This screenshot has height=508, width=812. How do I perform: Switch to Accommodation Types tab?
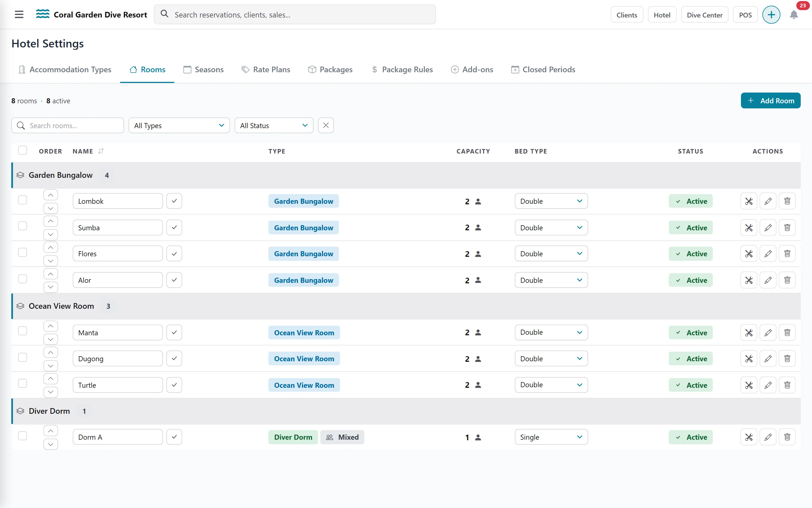point(65,69)
